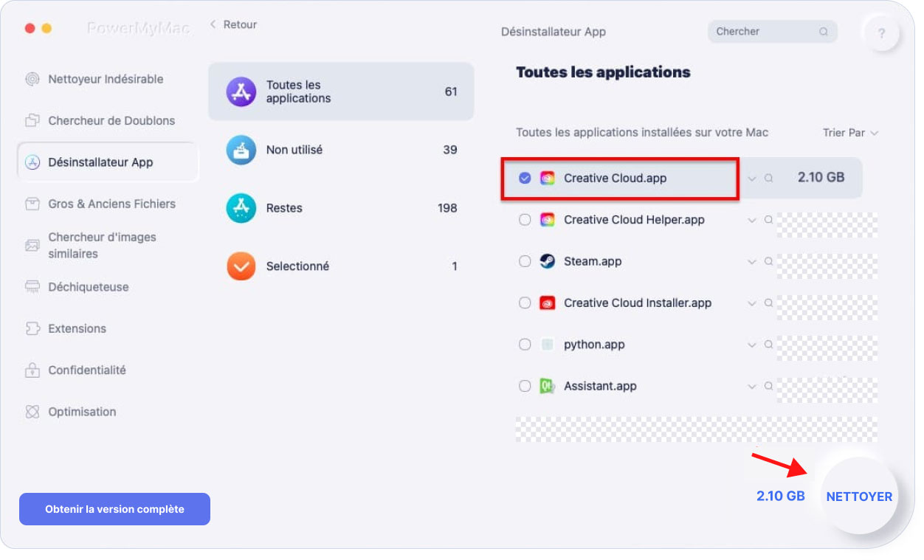Click magnifier icon on Creative Cloud.app row

(768, 179)
